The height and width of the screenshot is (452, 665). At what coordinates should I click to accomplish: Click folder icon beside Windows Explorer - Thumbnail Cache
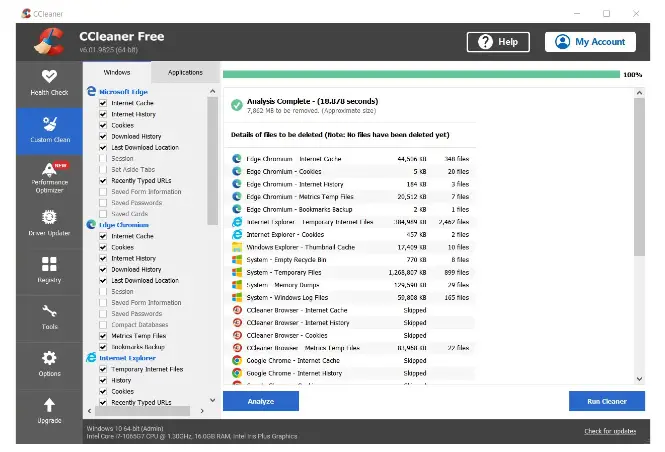coord(237,247)
